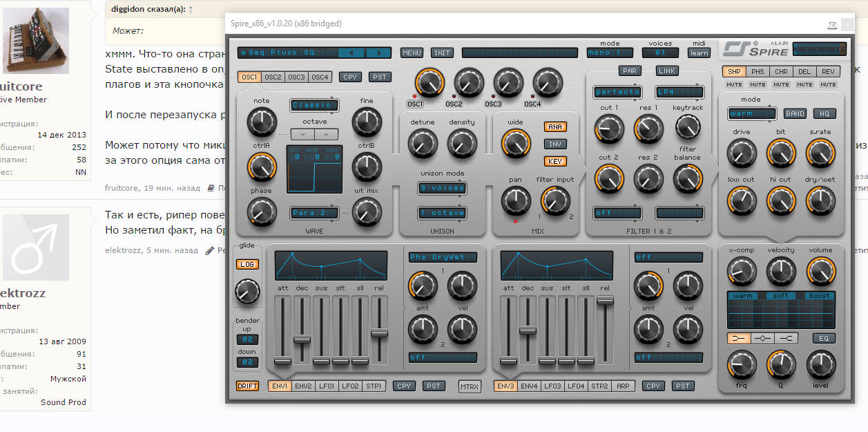Load the next preset with right arrow
Screen dimensions: 868x432
[378, 53]
